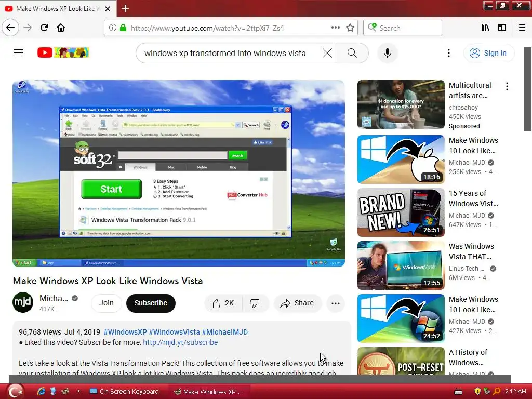The width and height of the screenshot is (532, 399).
Task: Select the Make Windows XP Look Like tab
Action: pyautogui.click(x=58, y=9)
